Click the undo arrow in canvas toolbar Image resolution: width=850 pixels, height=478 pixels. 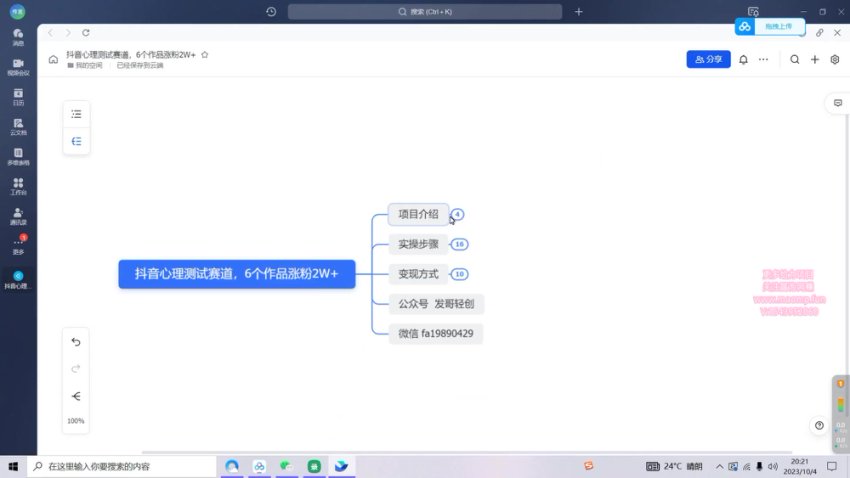(76, 342)
